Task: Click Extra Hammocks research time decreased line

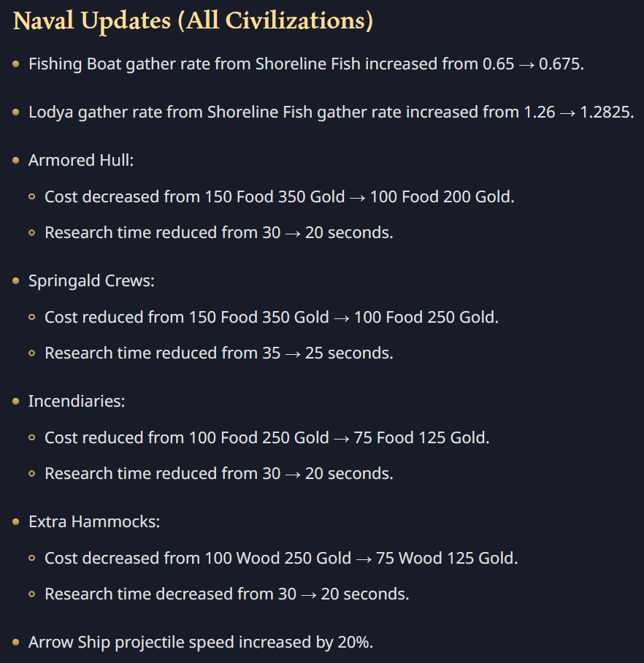Action: point(226,594)
